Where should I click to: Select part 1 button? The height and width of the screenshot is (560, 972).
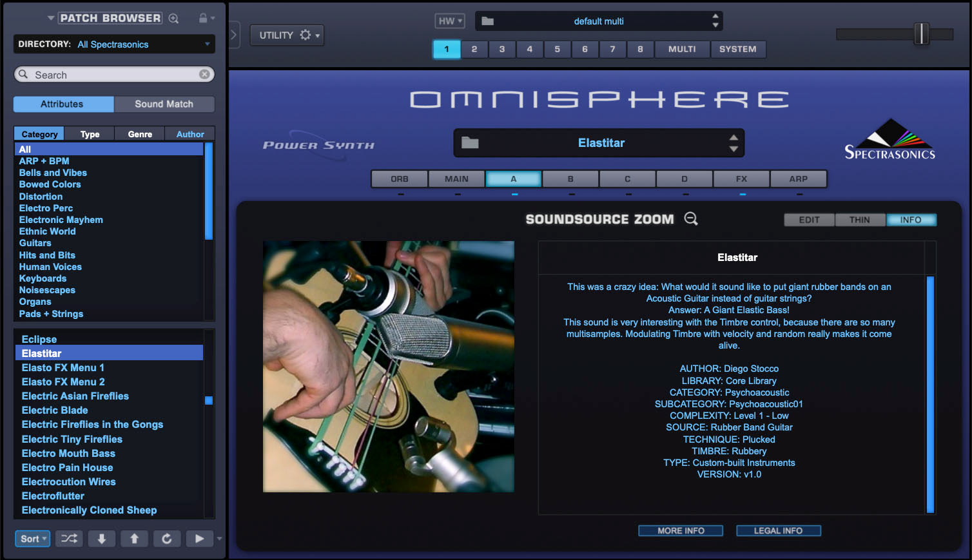click(x=447, y=49)
